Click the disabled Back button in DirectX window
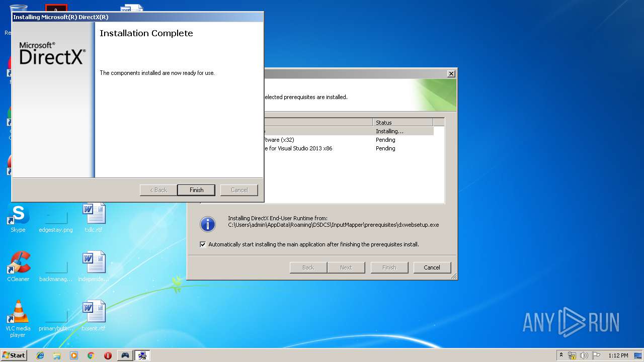644x362 pixels. pyautogui.click(x=158, y=190)
